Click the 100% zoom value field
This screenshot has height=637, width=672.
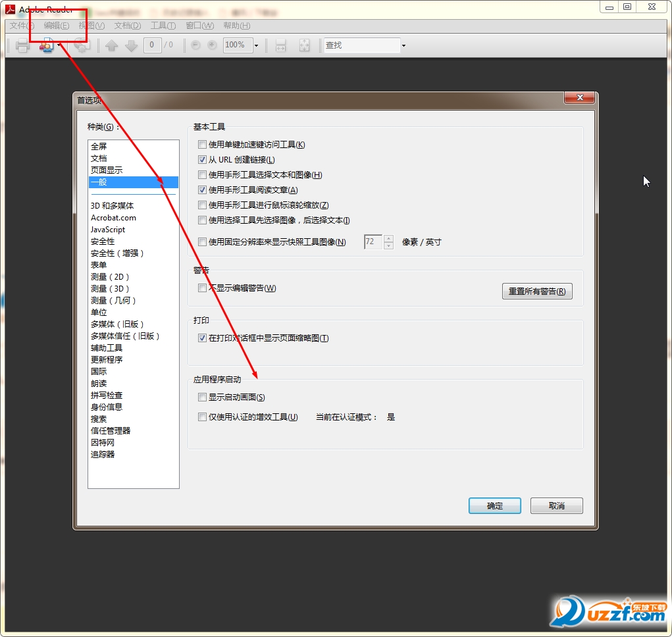pyautogui.click(x=238, y=45)
